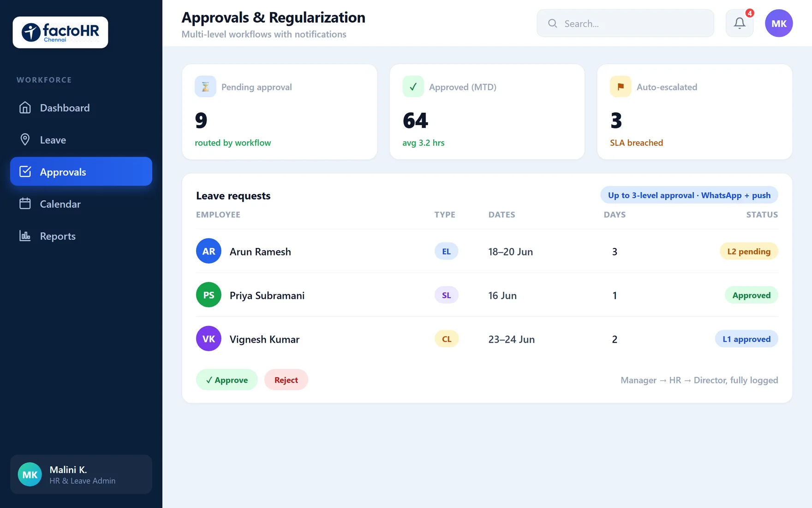This screenshot has width=812, height=508.
Task: Click the name Priya Subramani
Action: [267, 296]
